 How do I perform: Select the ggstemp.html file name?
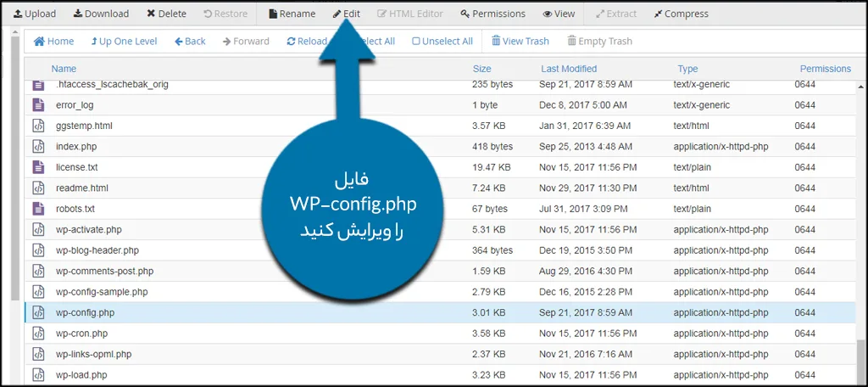tap(84, 126)
